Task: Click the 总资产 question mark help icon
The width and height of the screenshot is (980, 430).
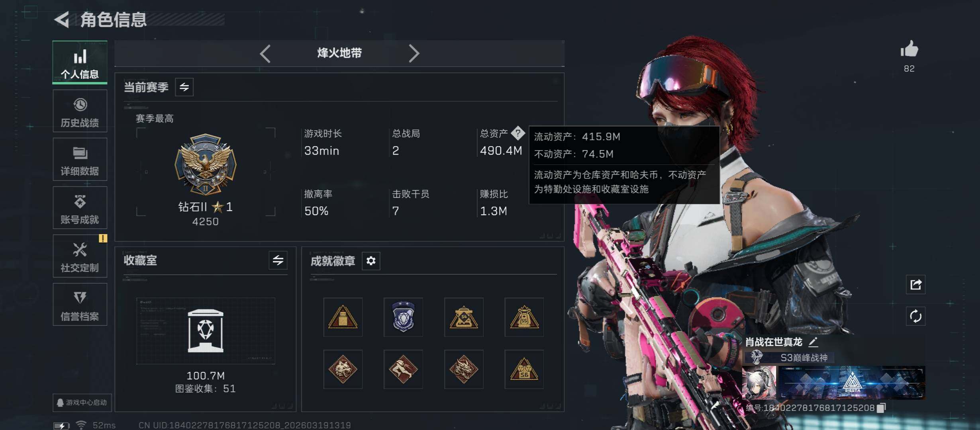Action: (x=517, y=133)
